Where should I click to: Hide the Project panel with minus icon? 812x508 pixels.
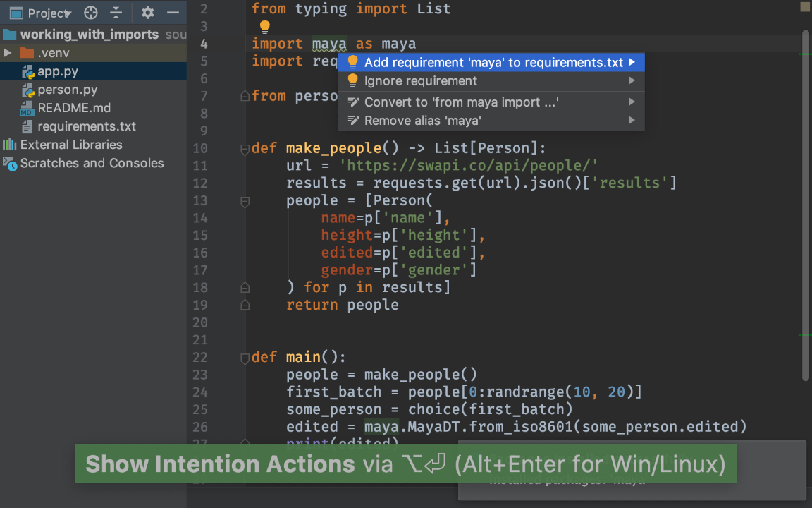(173, 13)
